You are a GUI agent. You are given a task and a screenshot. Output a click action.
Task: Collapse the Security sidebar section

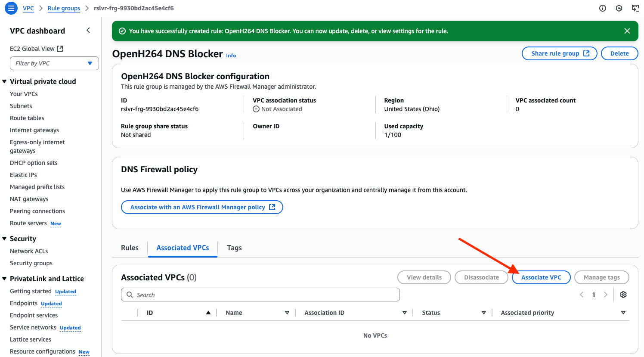(x=5, y=239)
